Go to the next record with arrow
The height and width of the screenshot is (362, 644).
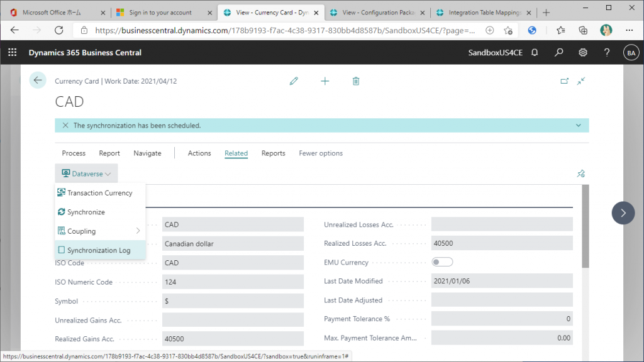[x=623, y=213]
